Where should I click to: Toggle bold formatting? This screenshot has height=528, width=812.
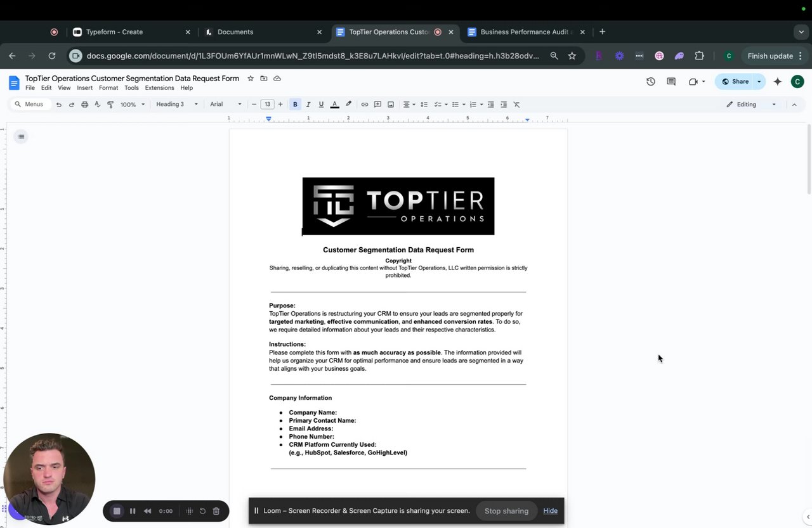point(295,105)
